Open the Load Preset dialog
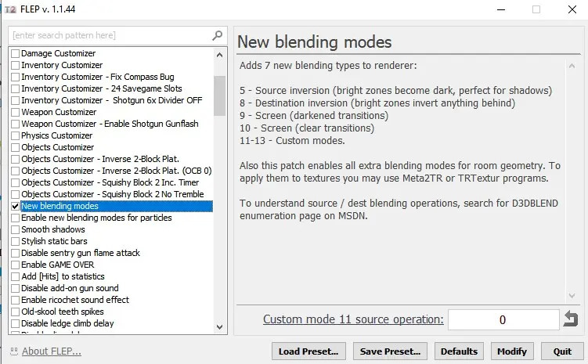 click(x=308, y=351)
